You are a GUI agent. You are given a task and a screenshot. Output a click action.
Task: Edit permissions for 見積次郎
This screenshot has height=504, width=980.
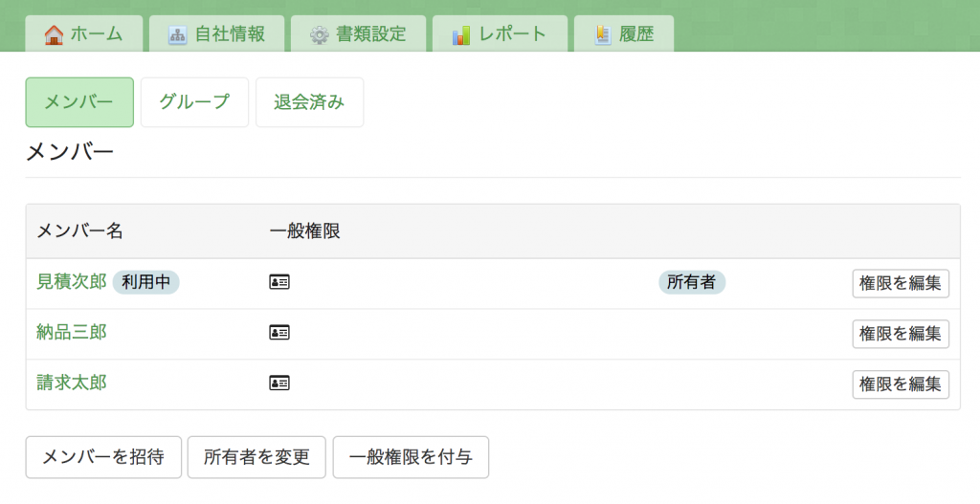(x=901, y=283)
